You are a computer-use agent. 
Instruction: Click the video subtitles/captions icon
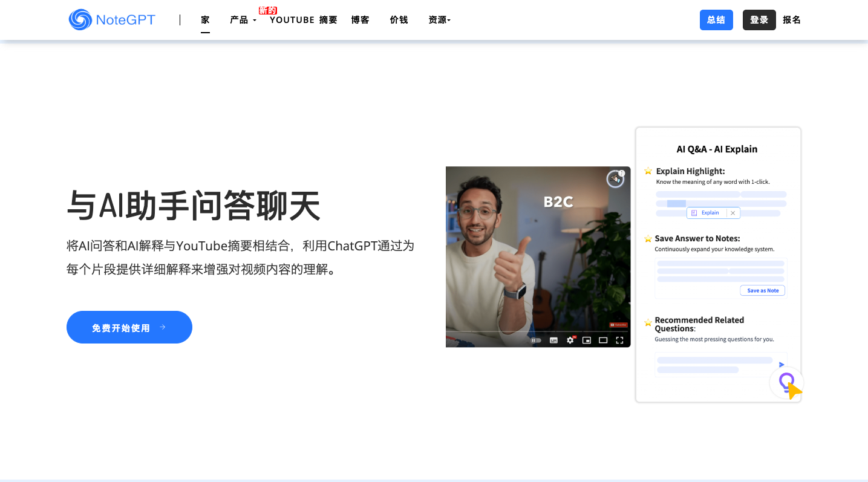click(x=553, y=340)
